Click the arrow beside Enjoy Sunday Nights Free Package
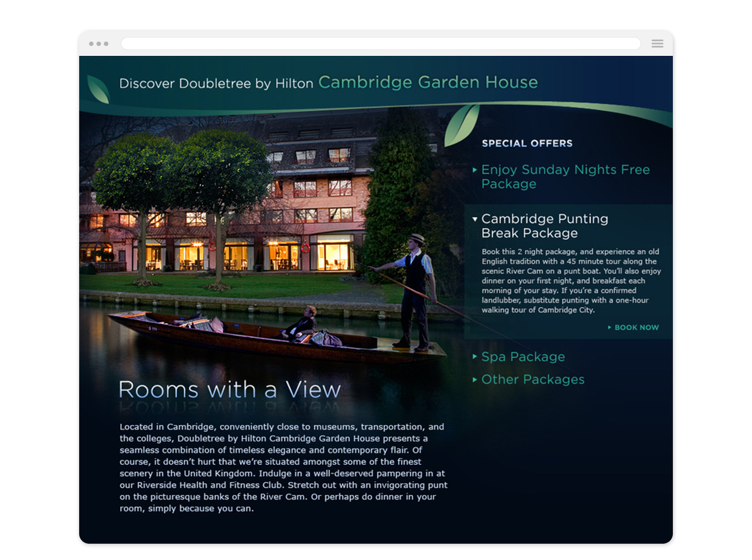Image resolution: width=752 pixels, height=560 pixels. pos(474,170)
